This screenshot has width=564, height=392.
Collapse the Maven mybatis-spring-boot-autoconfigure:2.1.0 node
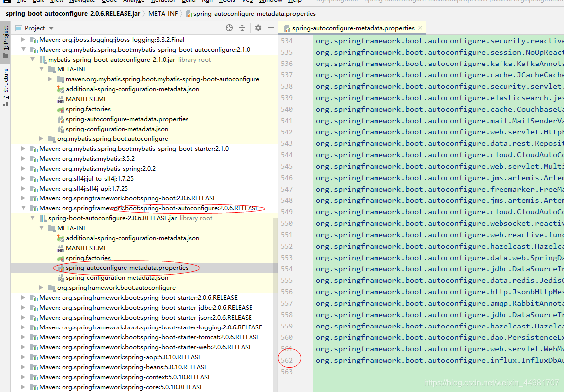[x=23, y=49]
